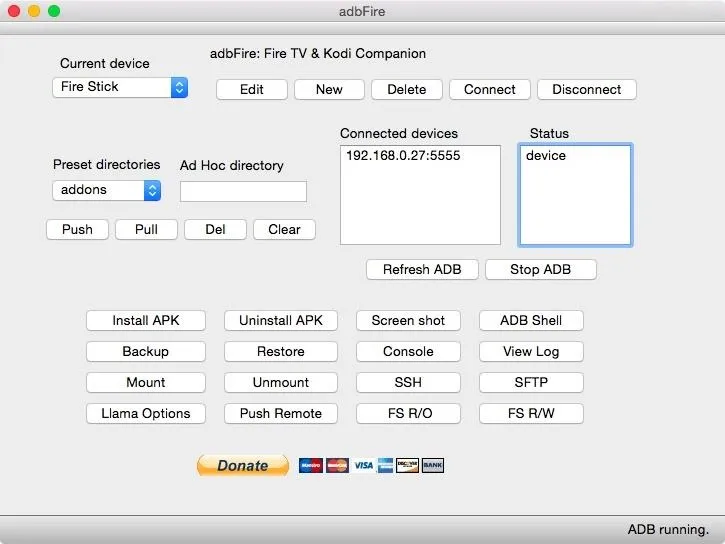Screen dimensions: 725x544
Task: Open SFTP connection
Action: [531, 382]
